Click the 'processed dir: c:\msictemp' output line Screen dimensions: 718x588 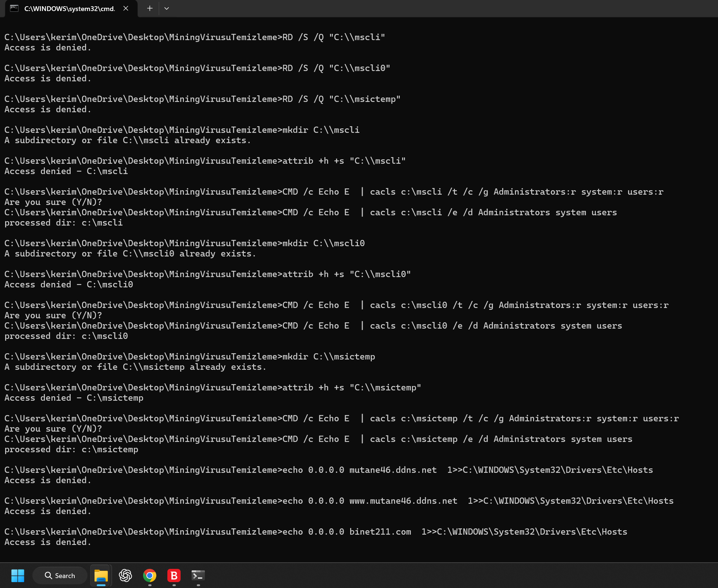point(71,449)
